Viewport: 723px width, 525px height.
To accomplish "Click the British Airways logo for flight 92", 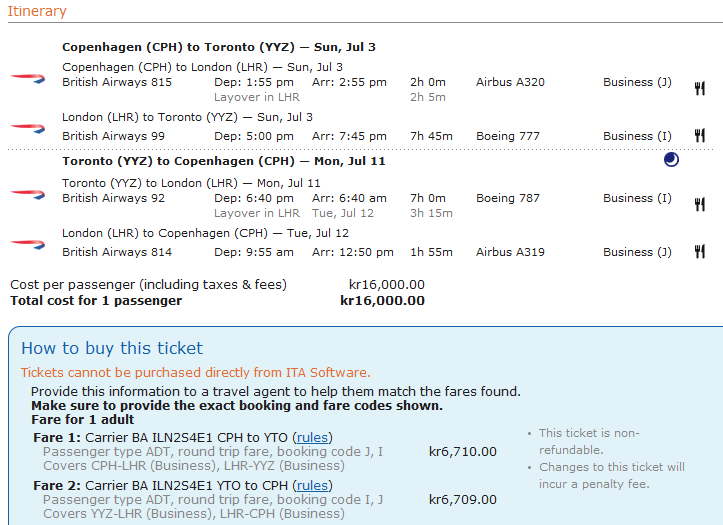I will (x=27, y=193).
